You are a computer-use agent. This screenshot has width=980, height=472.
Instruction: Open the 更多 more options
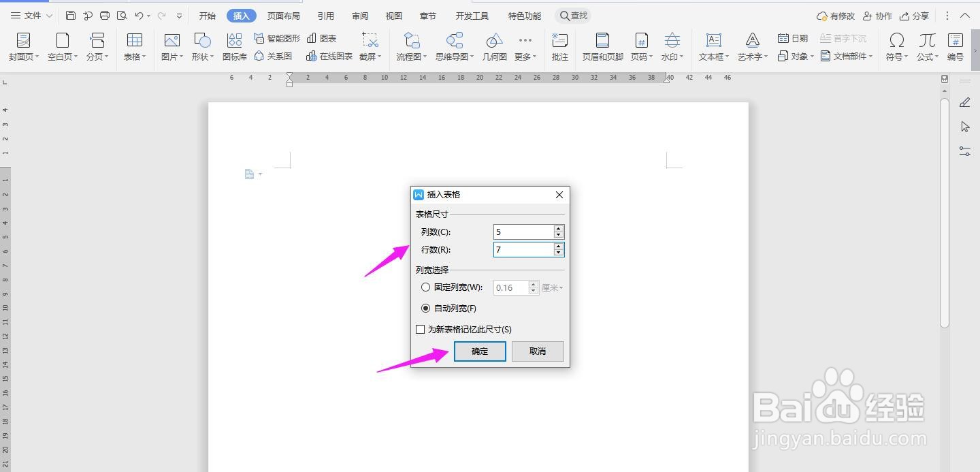click(x=525, y=47)
